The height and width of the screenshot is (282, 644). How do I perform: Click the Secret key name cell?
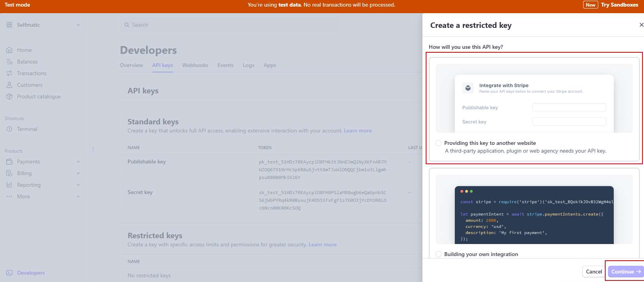[140, 192]
